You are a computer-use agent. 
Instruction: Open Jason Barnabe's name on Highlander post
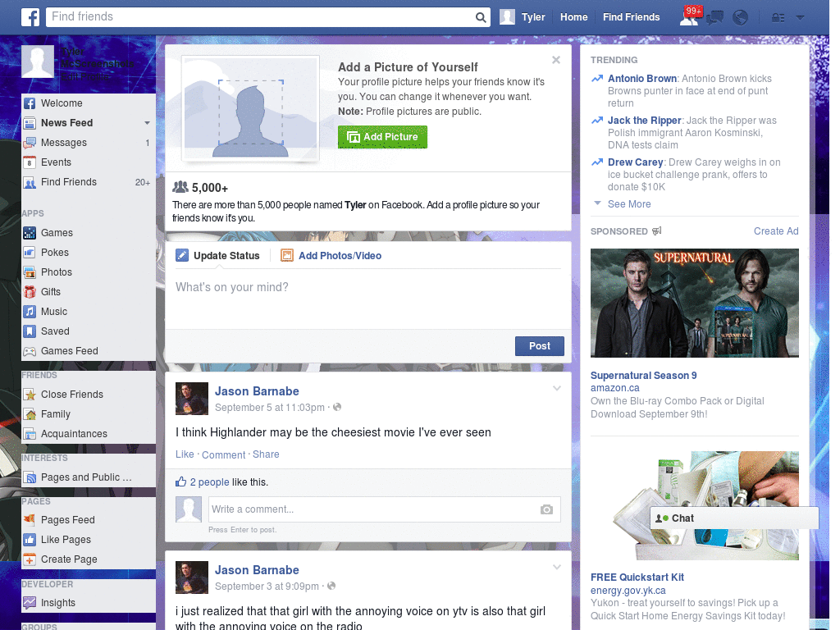click(257, 391)
